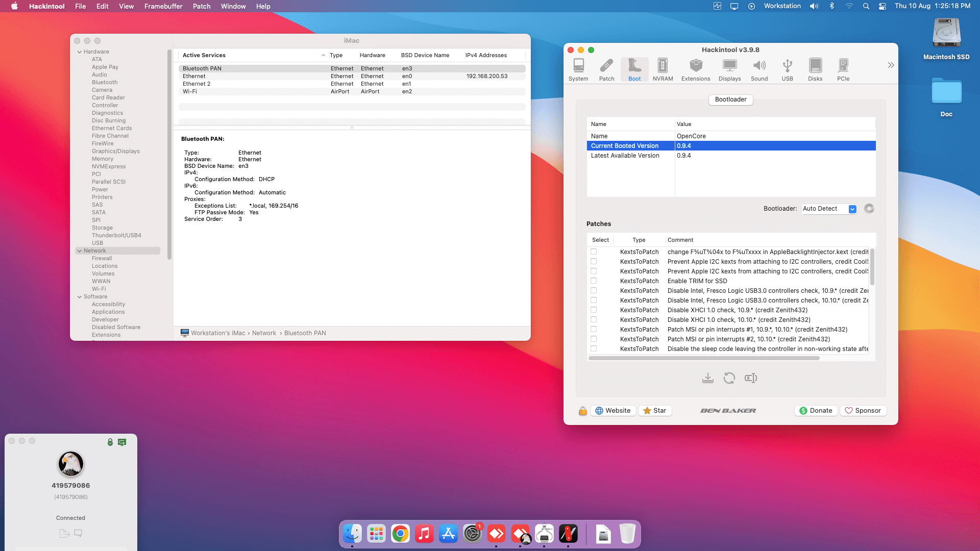This screenshot has width=980, height=551.
Task: Click the green lock icon in remote session window
Action: (110, 442)
